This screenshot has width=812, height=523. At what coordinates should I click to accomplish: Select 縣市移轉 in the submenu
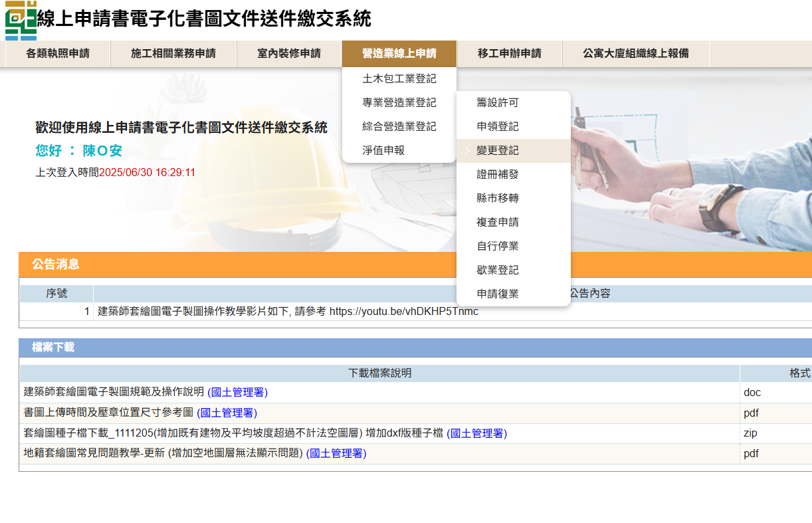click(x=497, y=199)
